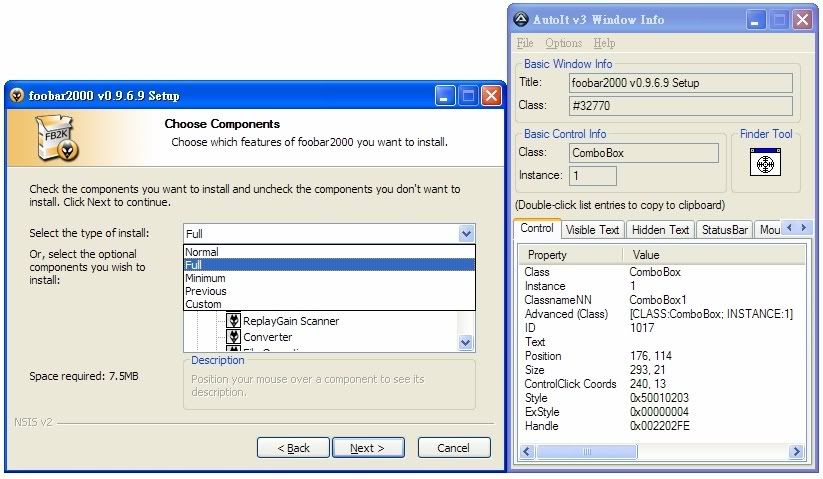Switch to the Hidden Text tab
The image size is (823, 479).
[660, 229]
